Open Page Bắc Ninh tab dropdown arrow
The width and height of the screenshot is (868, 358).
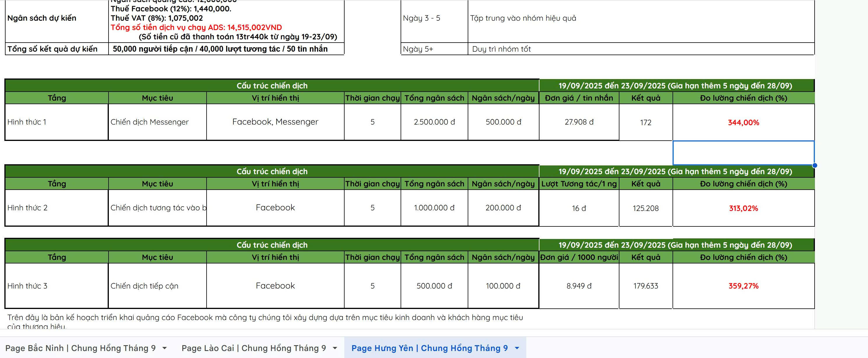click(x=165, y=348)
